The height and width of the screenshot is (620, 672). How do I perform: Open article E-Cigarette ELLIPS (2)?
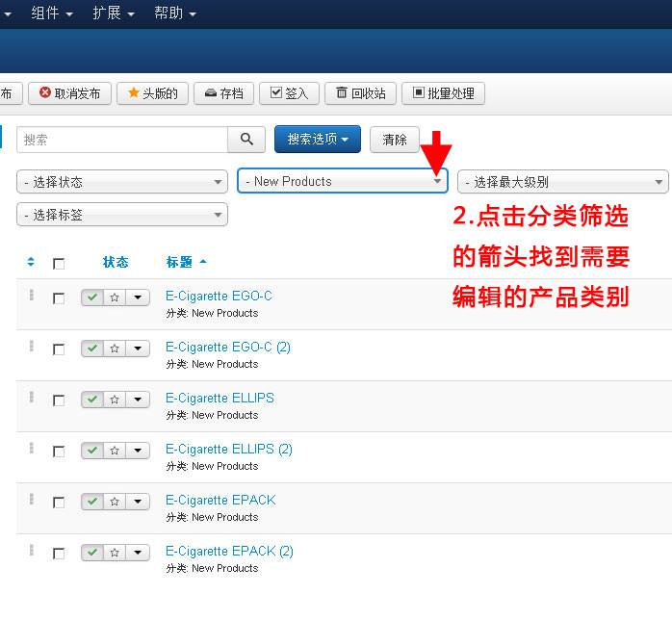coord(229,449)
